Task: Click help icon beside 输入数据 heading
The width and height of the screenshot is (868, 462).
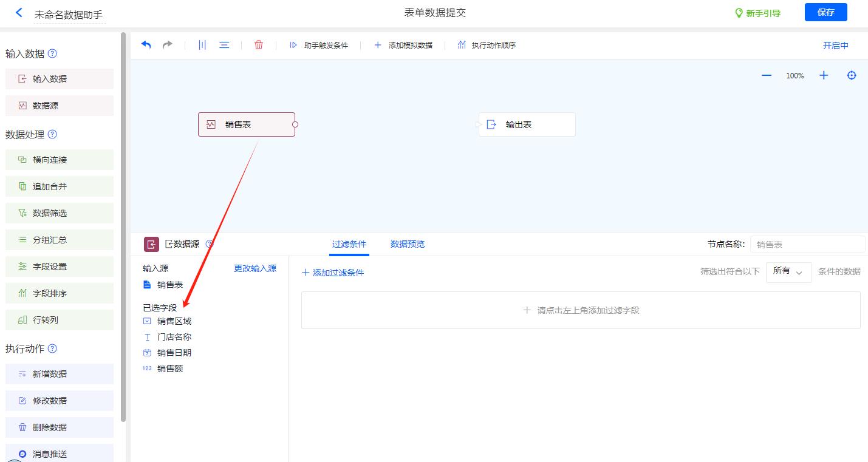Action: [x=52, y=53]
